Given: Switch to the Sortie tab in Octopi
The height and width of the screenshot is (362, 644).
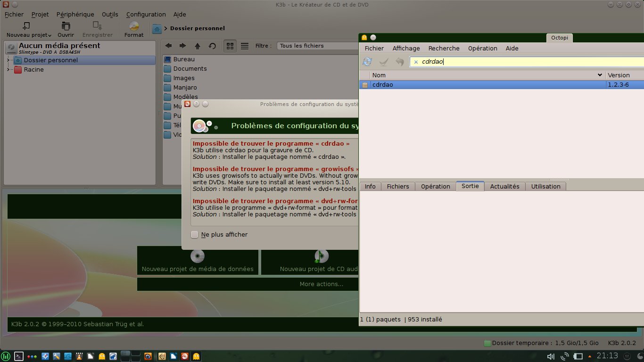Looking at the screenshot, I should pos(470,186).
